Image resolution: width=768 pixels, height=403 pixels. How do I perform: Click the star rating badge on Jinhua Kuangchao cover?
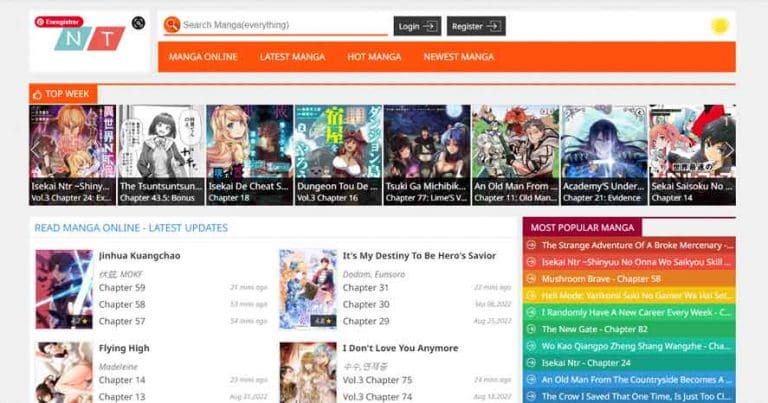coord(80,321)
